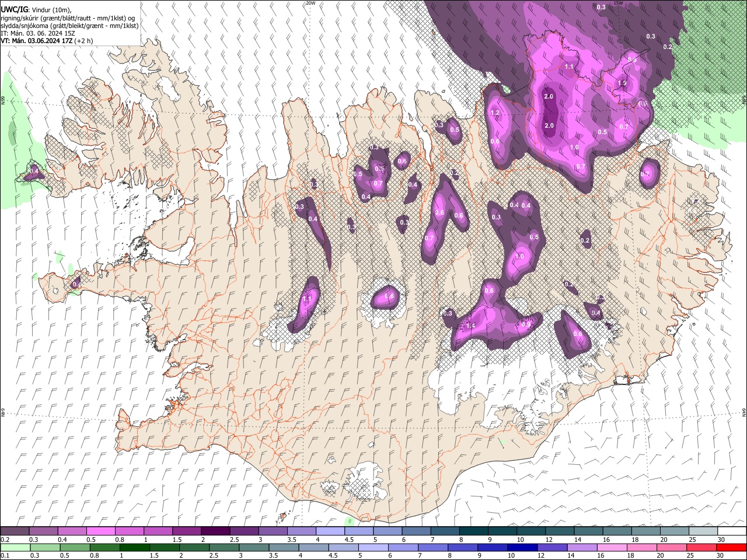Click top legend swatch between 0.2 and 0.3
This screenshot has width=747, height=560.
click(15, 531)
